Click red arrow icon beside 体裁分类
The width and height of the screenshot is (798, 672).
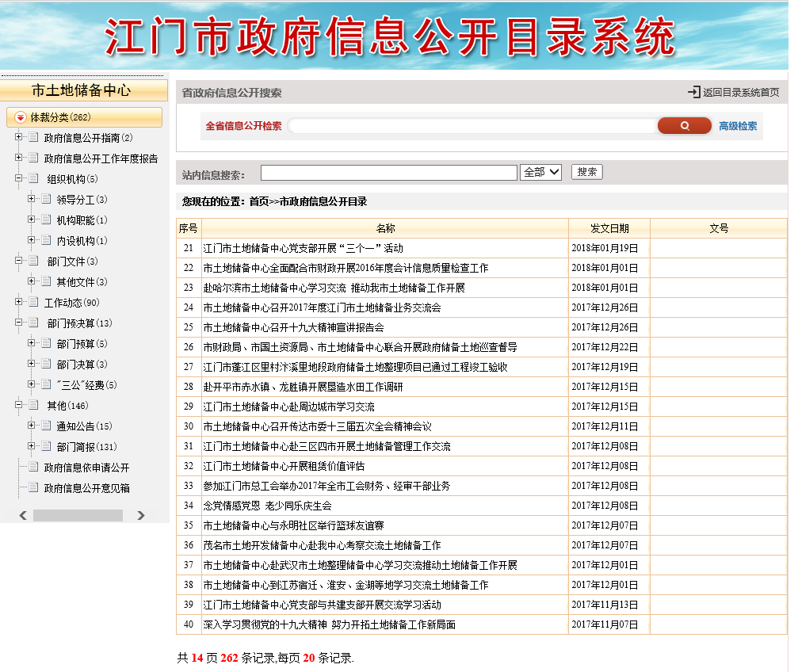coord(21,117)
